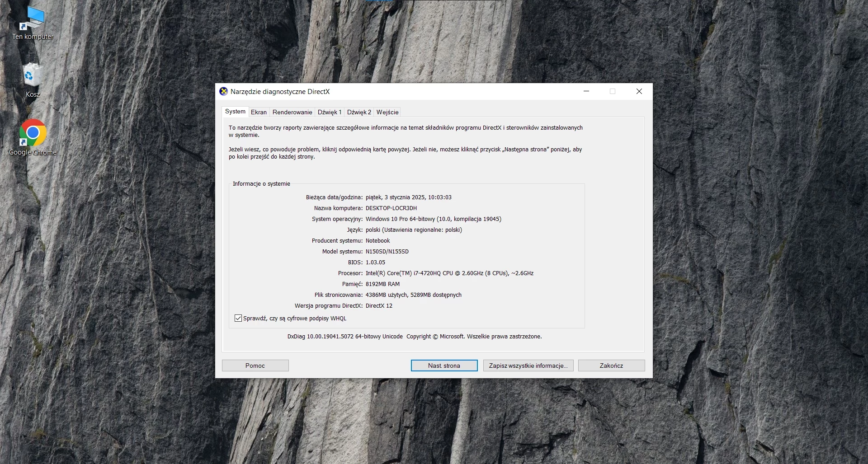
Task: Click the system manufacturer value Notebook
Action: [377, 241]
